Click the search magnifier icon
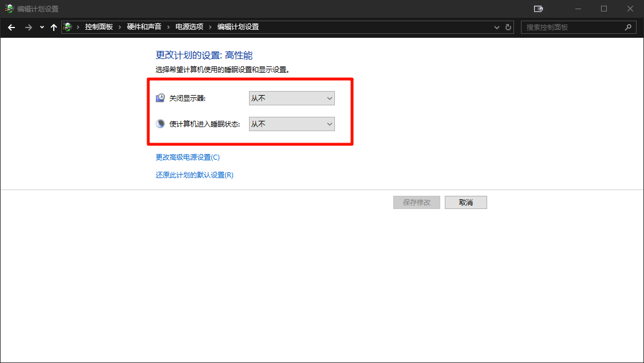Image resolution: width=644 pixels, height=363 pixels. (628, 27)
